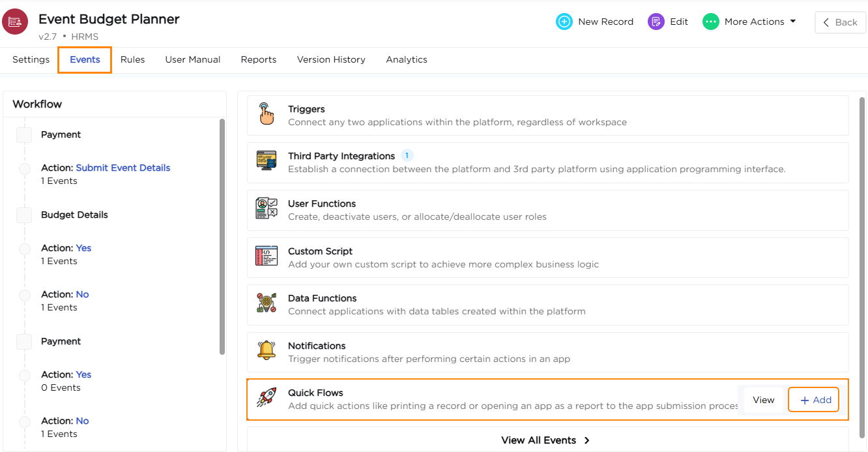Go back using the Back button
Viewport: 868px width, 452px height.
[839, 22]
